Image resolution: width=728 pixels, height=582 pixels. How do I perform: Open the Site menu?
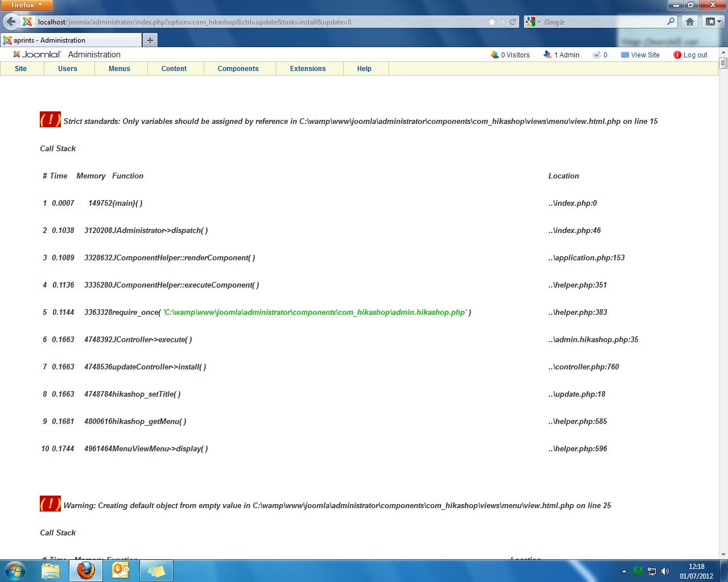21,69
